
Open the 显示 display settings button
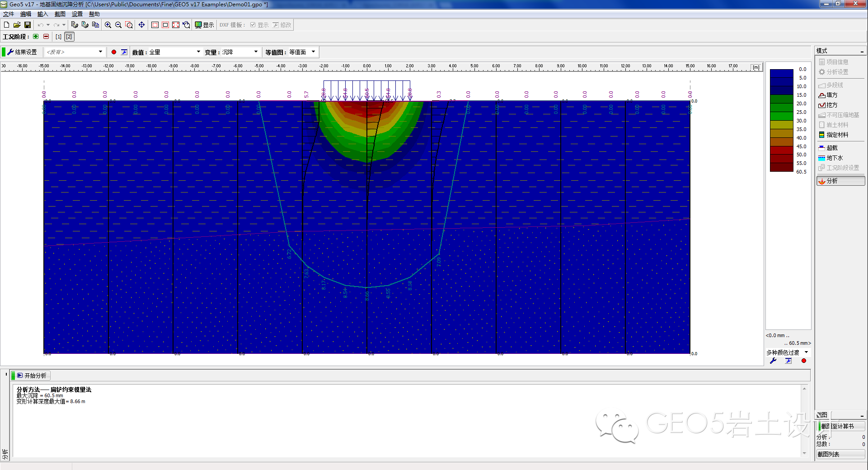click(204, 25)
